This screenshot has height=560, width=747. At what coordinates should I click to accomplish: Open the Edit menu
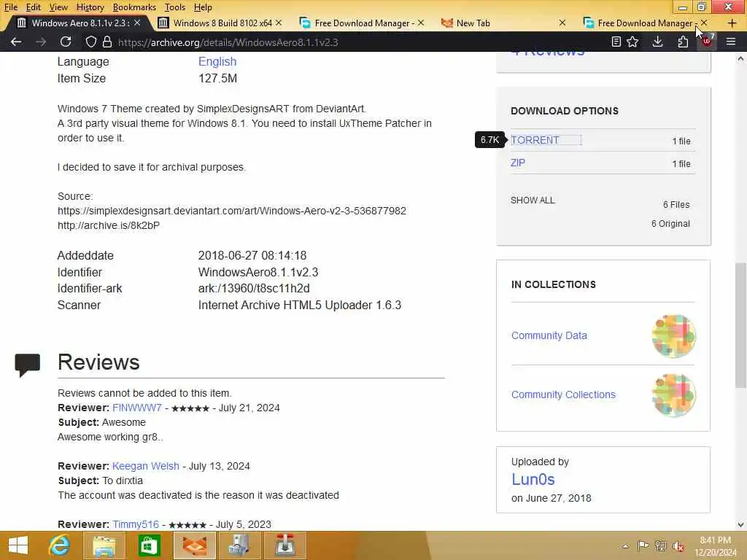33,7
